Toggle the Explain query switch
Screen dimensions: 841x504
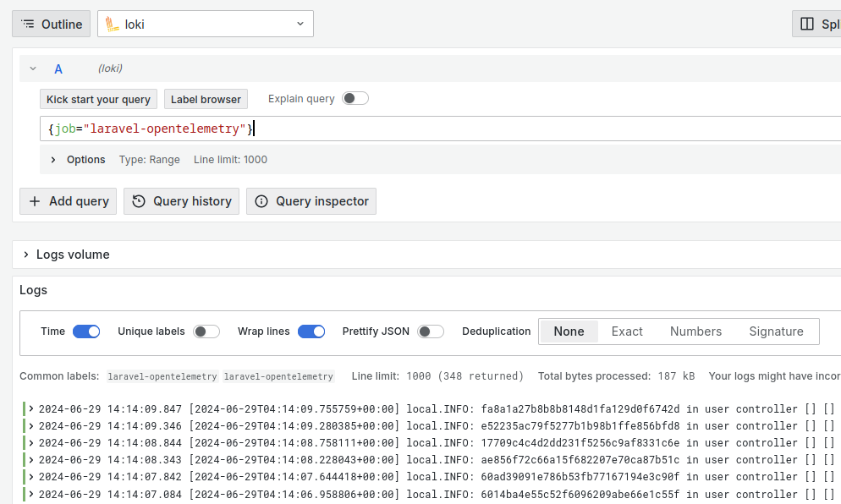point(355,98)
